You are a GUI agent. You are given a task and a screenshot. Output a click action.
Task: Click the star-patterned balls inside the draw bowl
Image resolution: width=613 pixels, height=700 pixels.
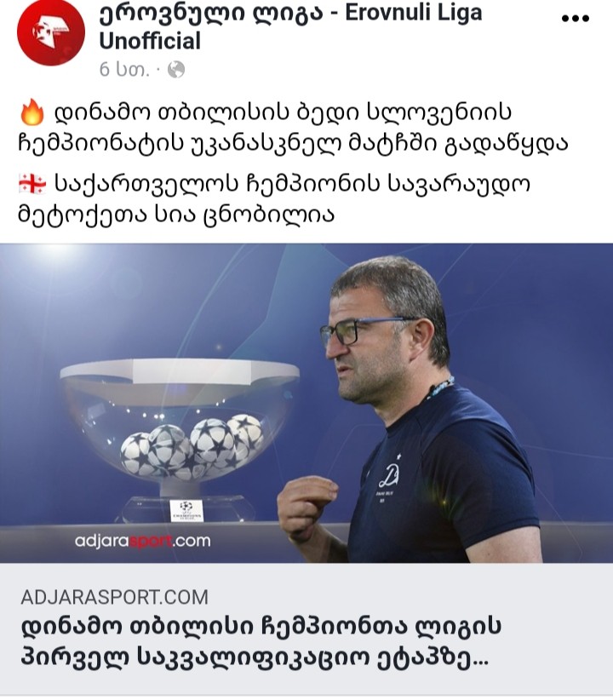point(191,446)
